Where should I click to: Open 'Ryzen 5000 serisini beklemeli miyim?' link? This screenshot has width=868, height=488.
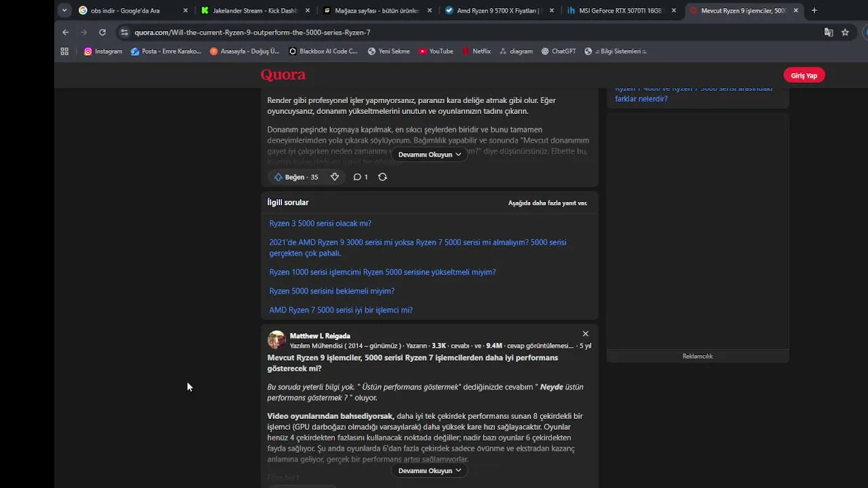pos(332,291)
